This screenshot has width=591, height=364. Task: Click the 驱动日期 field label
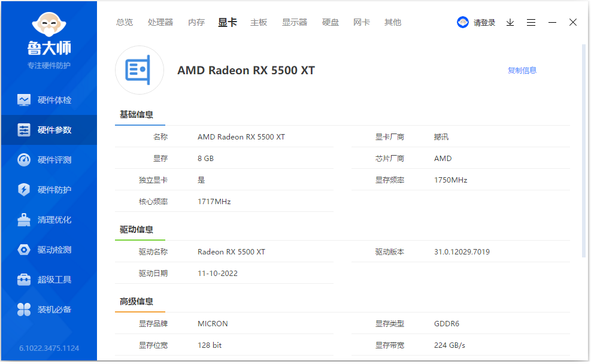click(x=153, y=274)
